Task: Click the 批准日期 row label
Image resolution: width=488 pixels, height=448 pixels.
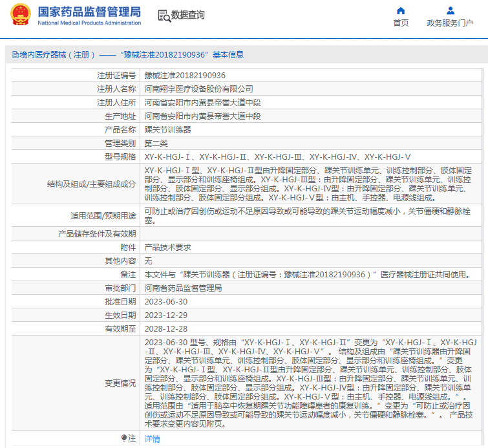Action: 120,302
